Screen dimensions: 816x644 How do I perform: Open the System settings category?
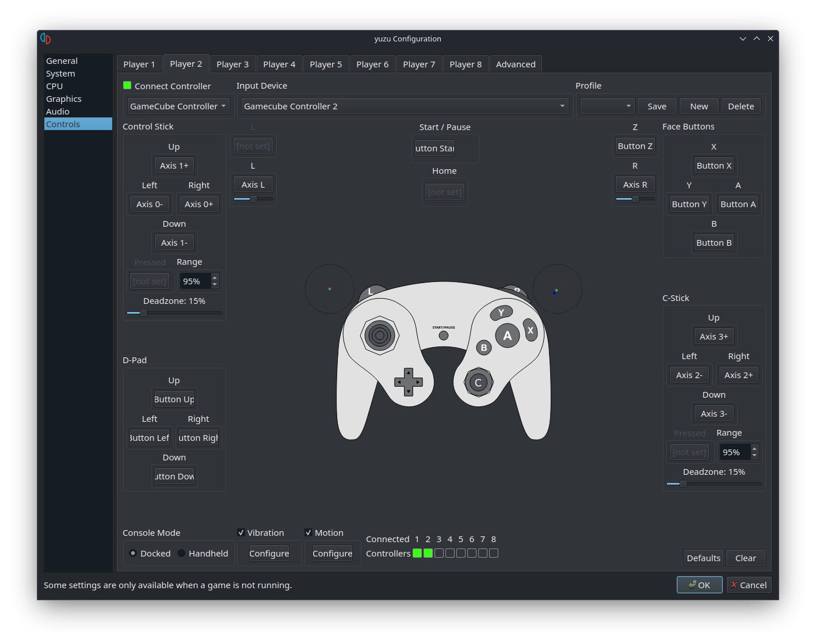(78, 74)
